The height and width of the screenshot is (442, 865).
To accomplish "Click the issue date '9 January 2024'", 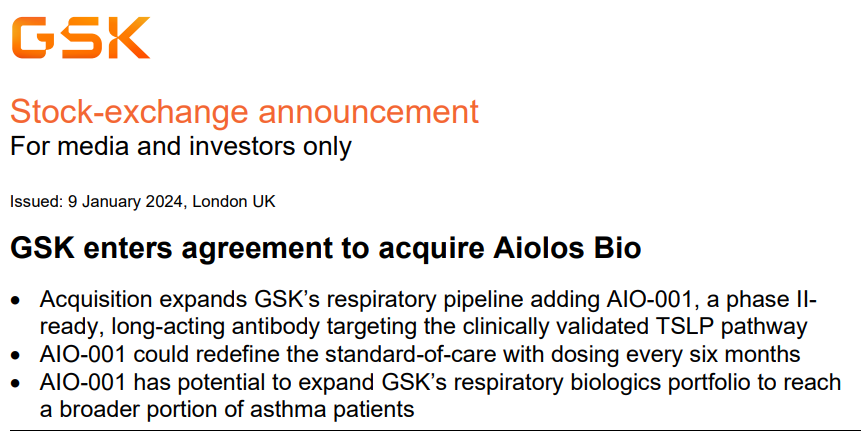I will [126, 201].
